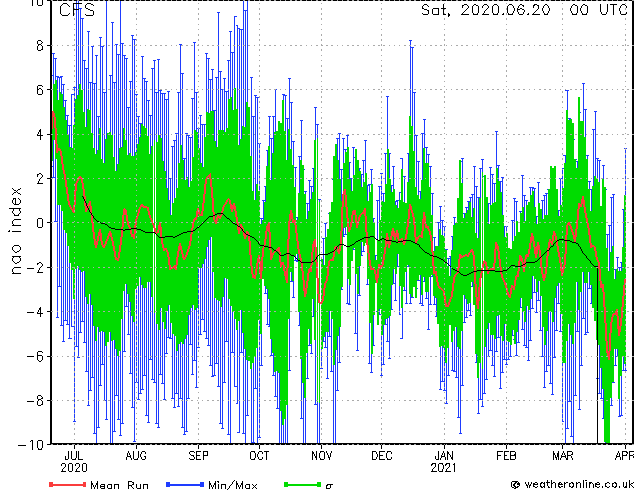Select the SEP axis label

198,456
